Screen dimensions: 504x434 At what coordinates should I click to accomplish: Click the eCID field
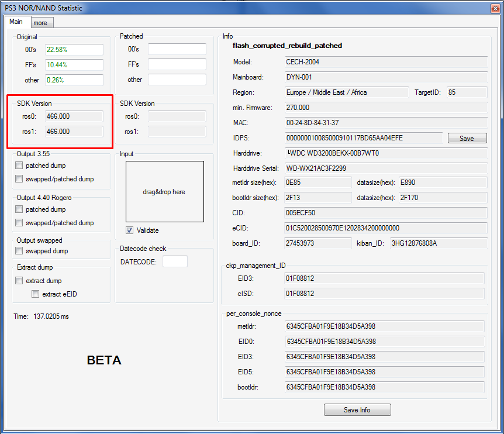(386, 228)
